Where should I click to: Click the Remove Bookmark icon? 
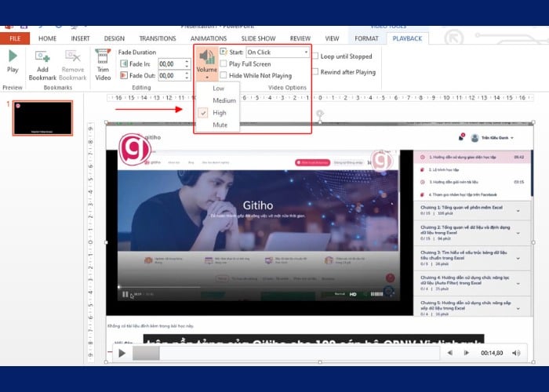[73, 57]
